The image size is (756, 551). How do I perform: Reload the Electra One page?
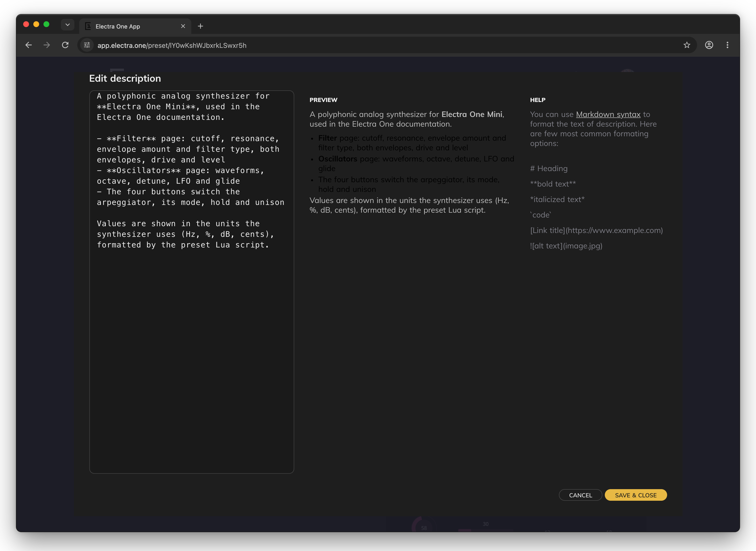pyautogui.click(x=65, y=45)
